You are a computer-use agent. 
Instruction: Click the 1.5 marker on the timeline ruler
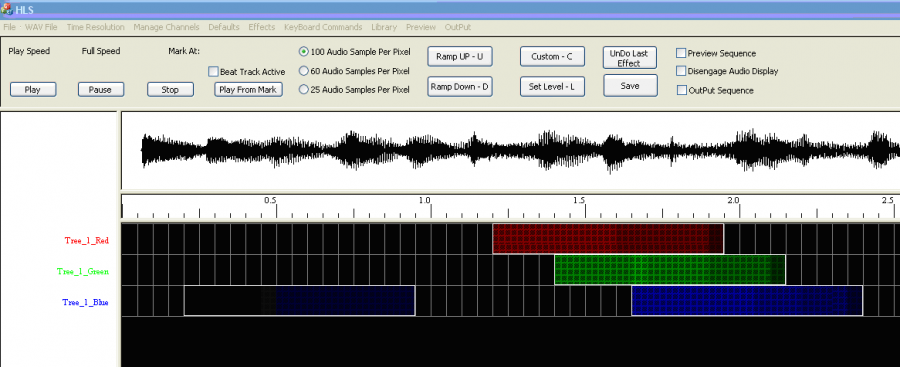click(579, 200)
